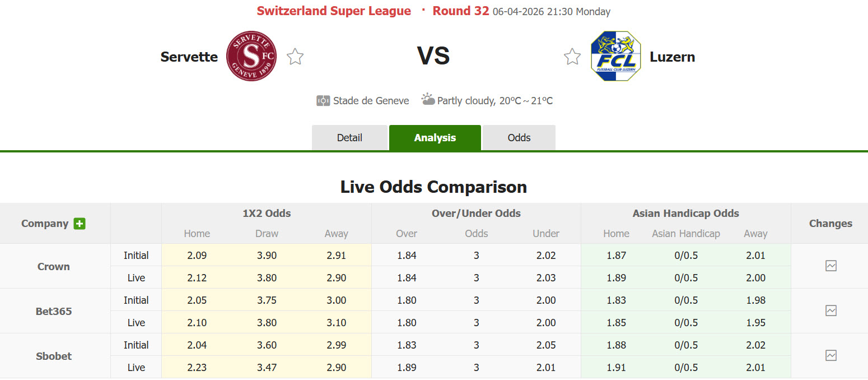The image size is (868, 380).
Task: Switch to the Odds tab
Action: click(x=519, y=137)
